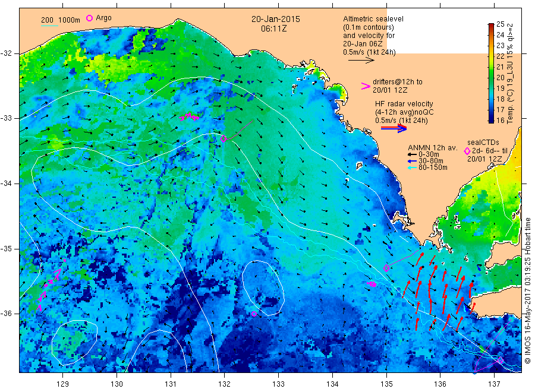
Task: Click the magenta drifter marker near 134.7E 35.5S
Action: coord(372,284)
